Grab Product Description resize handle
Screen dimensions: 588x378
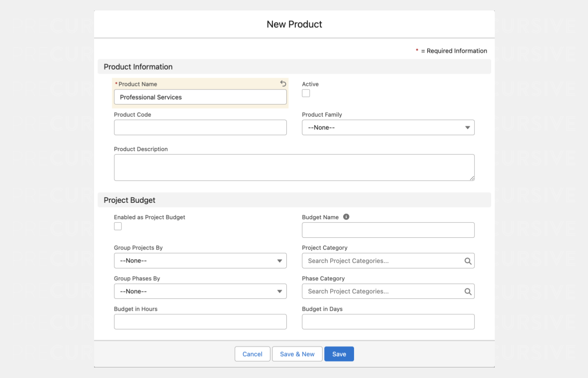[x=472, y=178]
